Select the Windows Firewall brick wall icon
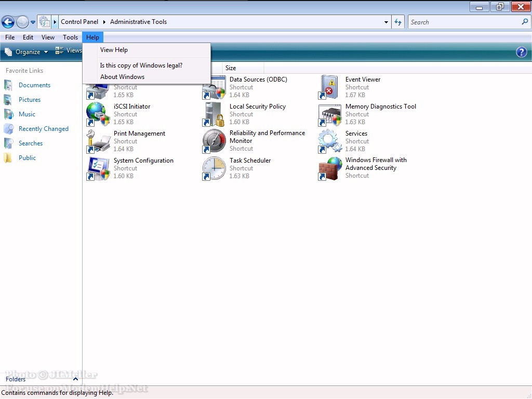 coord(330,168)
